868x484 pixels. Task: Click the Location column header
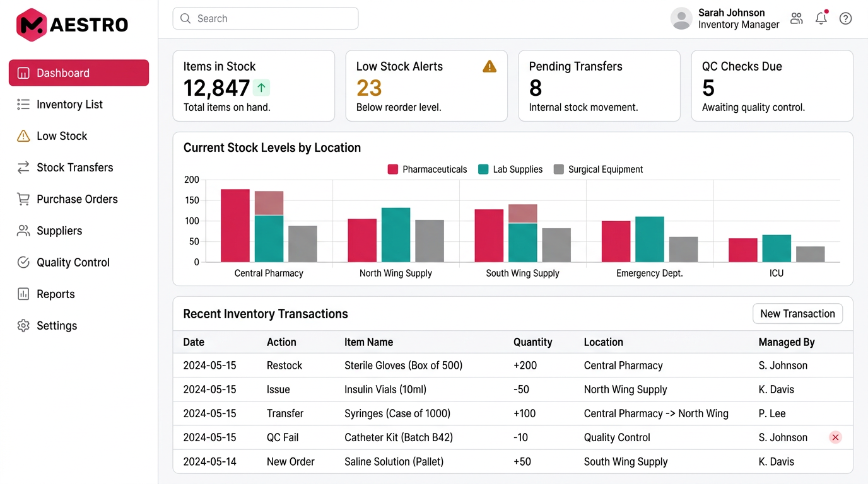[604, 342]
